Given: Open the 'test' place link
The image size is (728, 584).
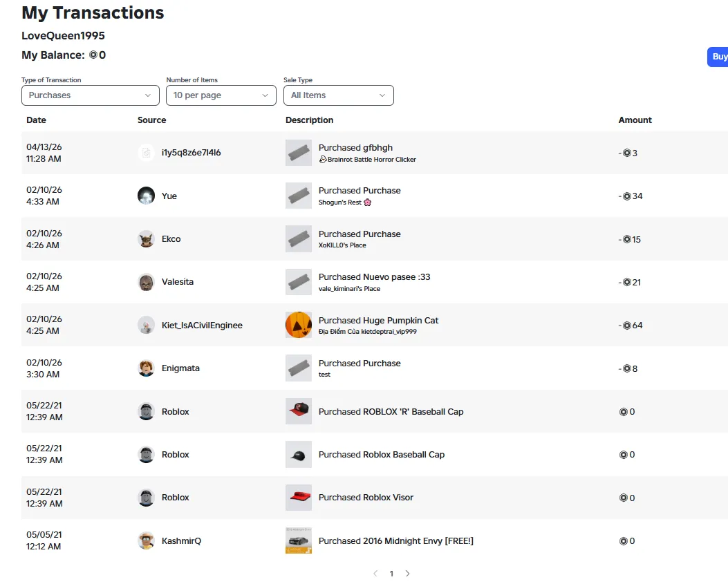Looking at the screenshot, I should [324, 375].
